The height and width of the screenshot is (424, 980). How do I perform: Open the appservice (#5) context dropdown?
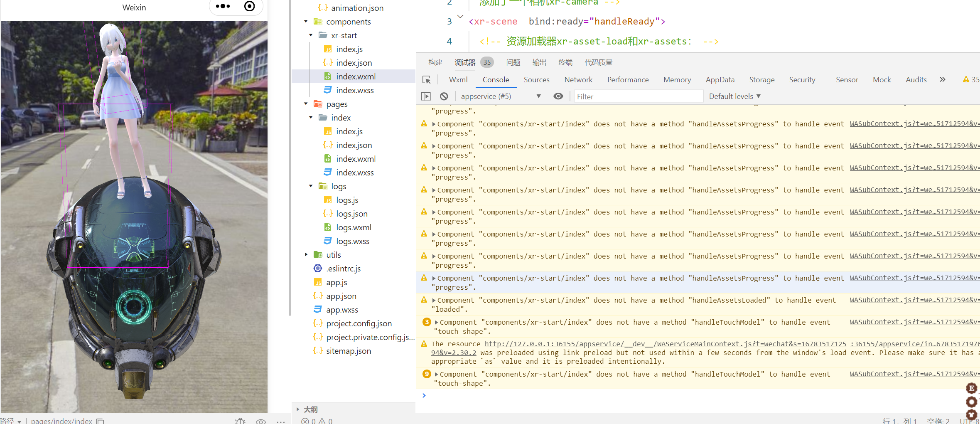tap(501, 96)
